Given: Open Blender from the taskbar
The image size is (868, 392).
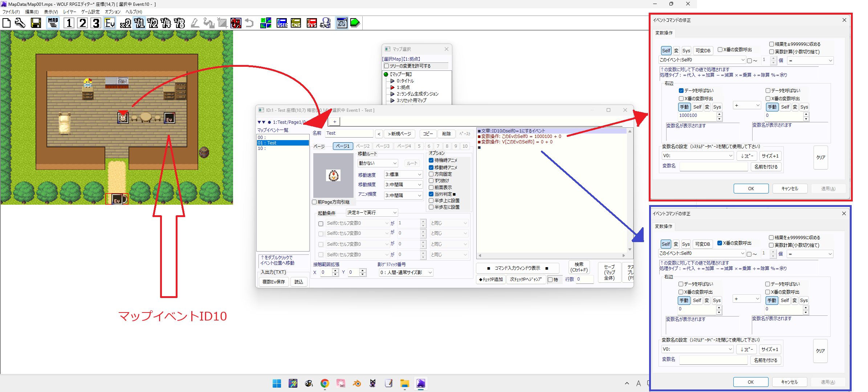Looking at the screenshot, I should (357, 383).
